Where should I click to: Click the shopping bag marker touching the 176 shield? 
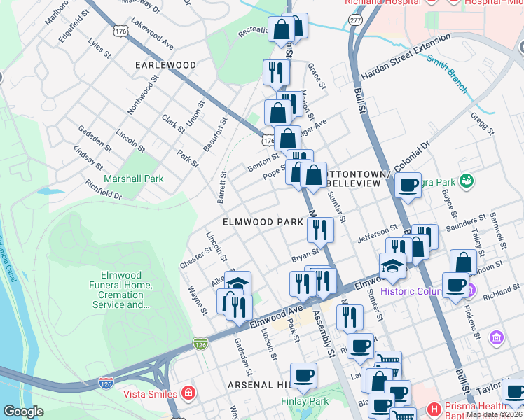click(x=287, y=139)
